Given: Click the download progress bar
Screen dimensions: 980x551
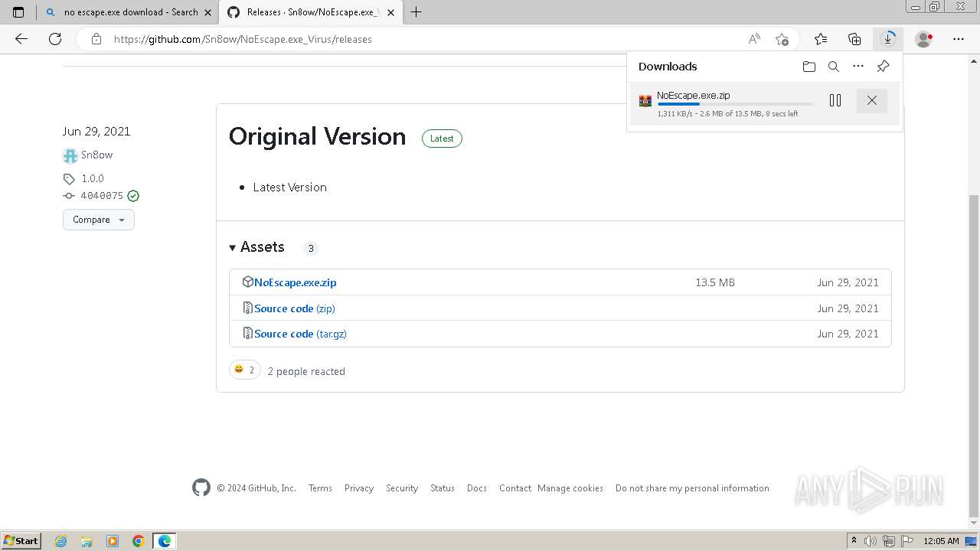Looking at the screenshot, I should [735, 104].
